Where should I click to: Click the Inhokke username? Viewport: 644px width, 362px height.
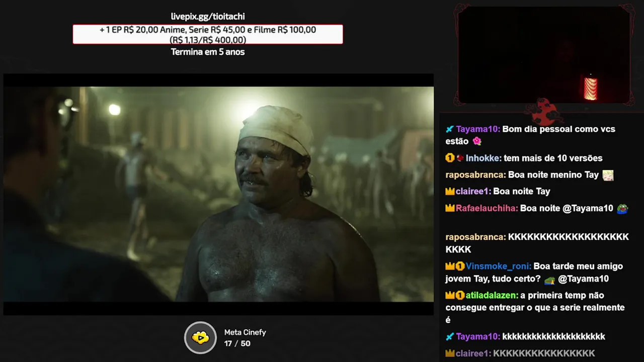(x=484, y=158)
